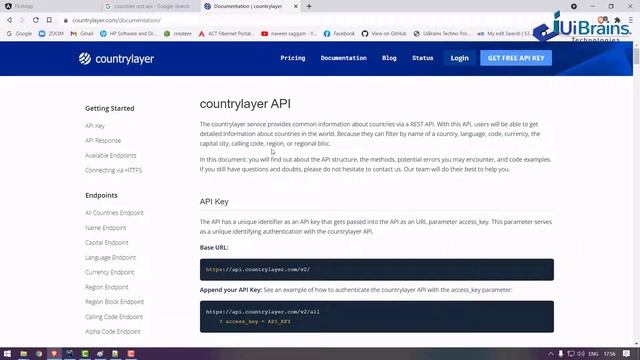This screenshot has width=640, height=360.
Task: Open the Gmail bookmark
Action: tap(82, 33)
